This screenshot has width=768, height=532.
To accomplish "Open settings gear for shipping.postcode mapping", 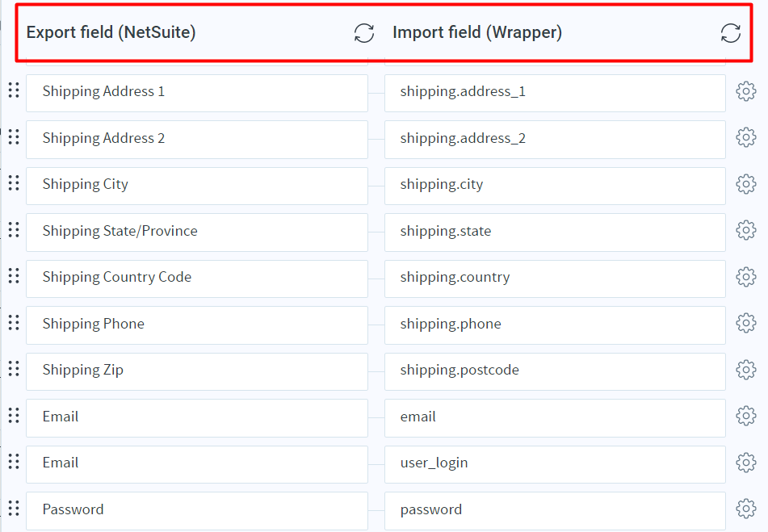I will point(746,370).
